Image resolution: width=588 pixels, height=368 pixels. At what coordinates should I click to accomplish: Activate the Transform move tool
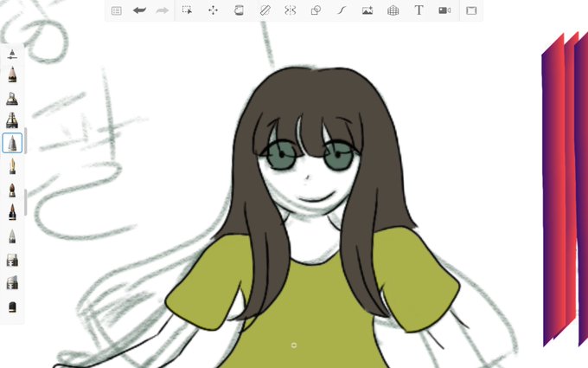pyautogui.click(x=213, y=10)
